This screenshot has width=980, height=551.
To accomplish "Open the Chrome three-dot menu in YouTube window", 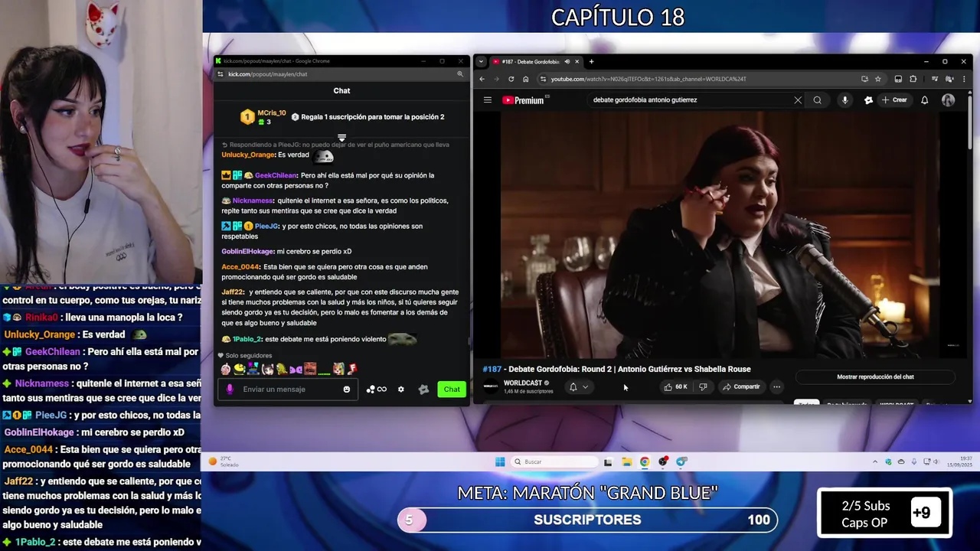I will tap(963, 79).
